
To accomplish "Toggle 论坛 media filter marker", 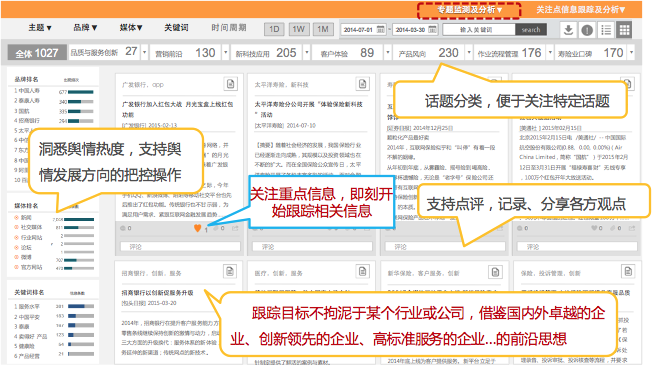I will pyautogui.click(x=16, y=247).
